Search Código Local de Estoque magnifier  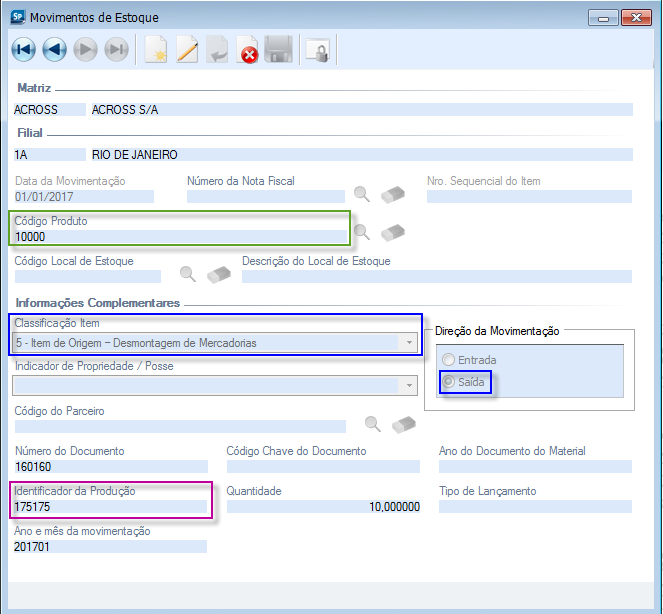click(188, 274)
